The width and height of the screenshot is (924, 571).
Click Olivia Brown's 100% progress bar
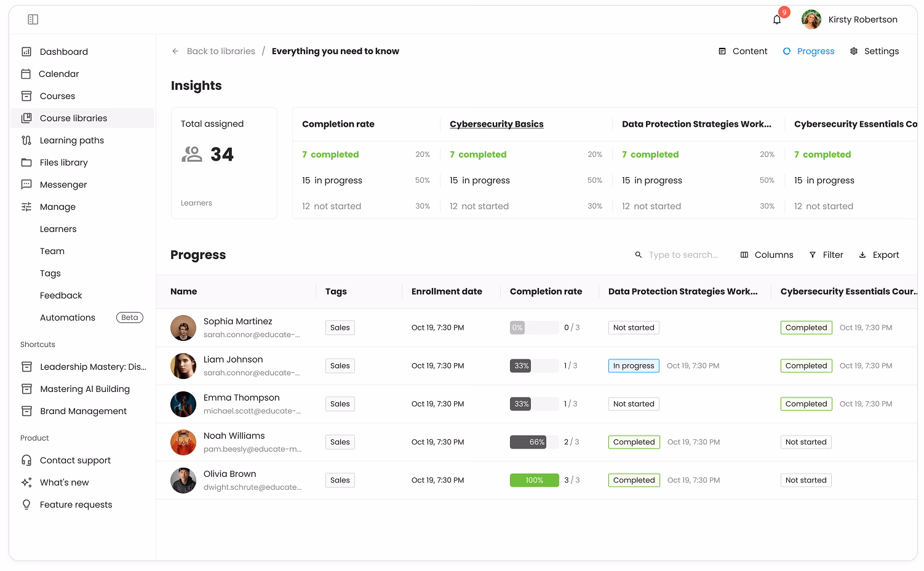point(534,480)
